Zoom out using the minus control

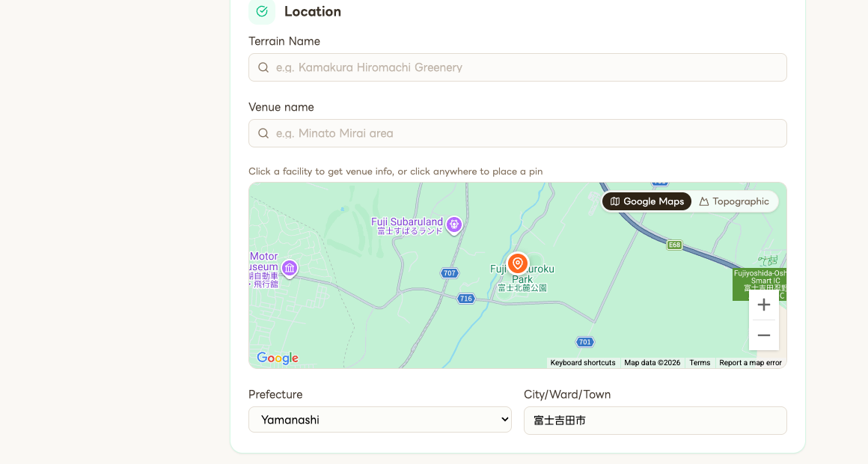pyautogui.click(x=763, y=335)
